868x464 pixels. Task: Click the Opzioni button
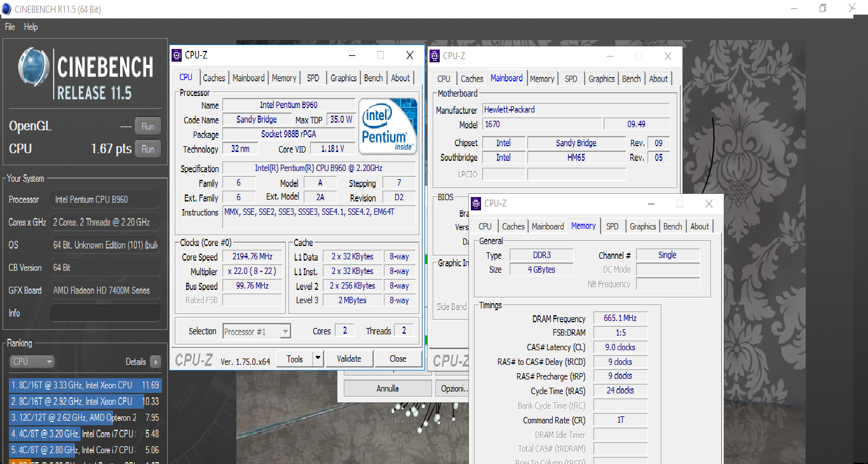[x=452, y=388]
